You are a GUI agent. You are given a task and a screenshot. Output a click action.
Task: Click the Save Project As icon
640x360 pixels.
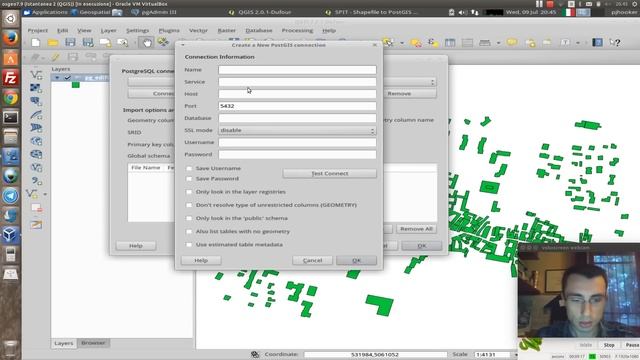point(88,42)
